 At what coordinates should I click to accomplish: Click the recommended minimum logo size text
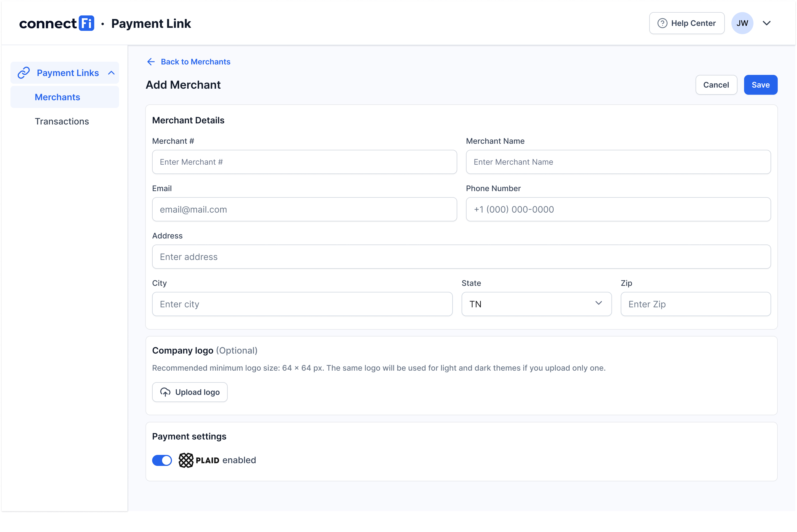click(x=379, y=368)
